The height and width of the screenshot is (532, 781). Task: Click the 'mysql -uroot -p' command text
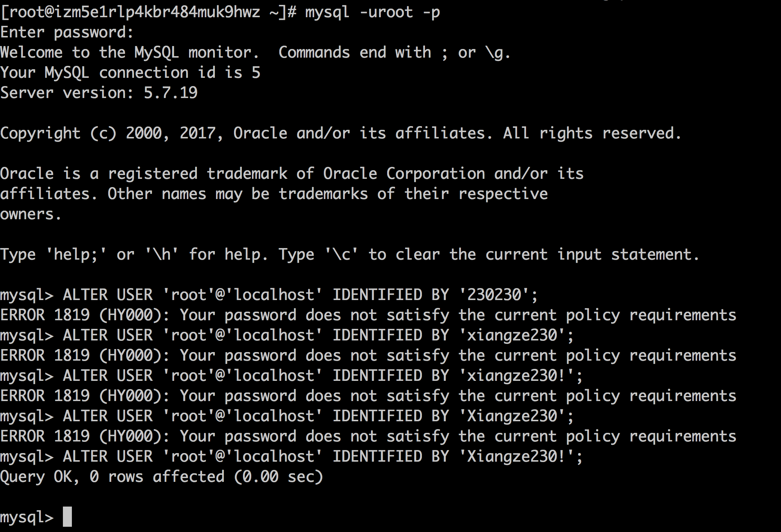click(x=372, y=12)
